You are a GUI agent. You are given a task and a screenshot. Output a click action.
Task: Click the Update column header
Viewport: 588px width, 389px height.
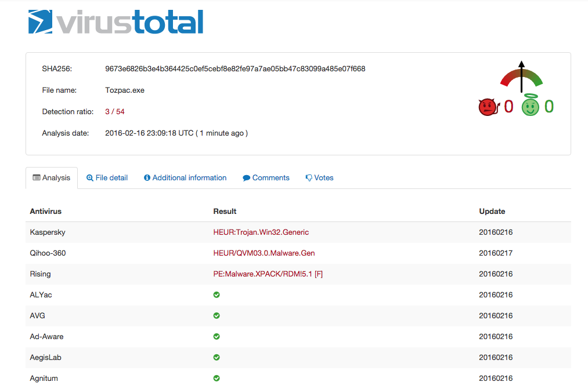(x=492, y=211)
